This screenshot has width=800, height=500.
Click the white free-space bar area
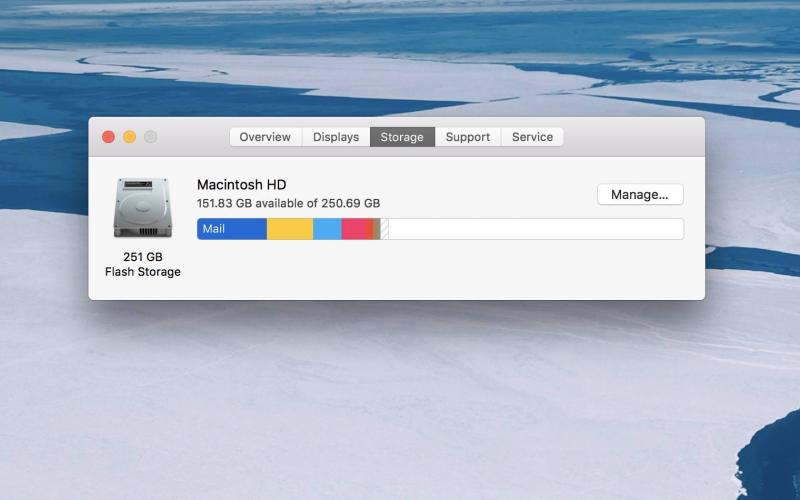point(536,229)
